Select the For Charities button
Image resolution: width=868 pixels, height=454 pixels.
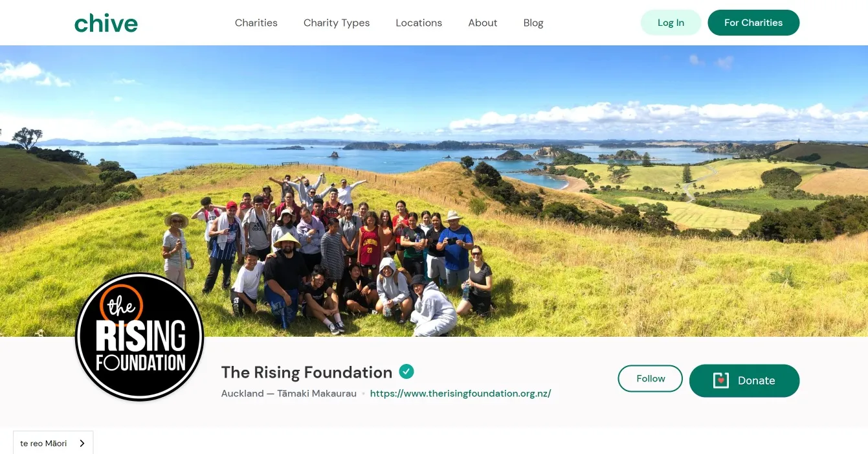click(x=753, y=23)
